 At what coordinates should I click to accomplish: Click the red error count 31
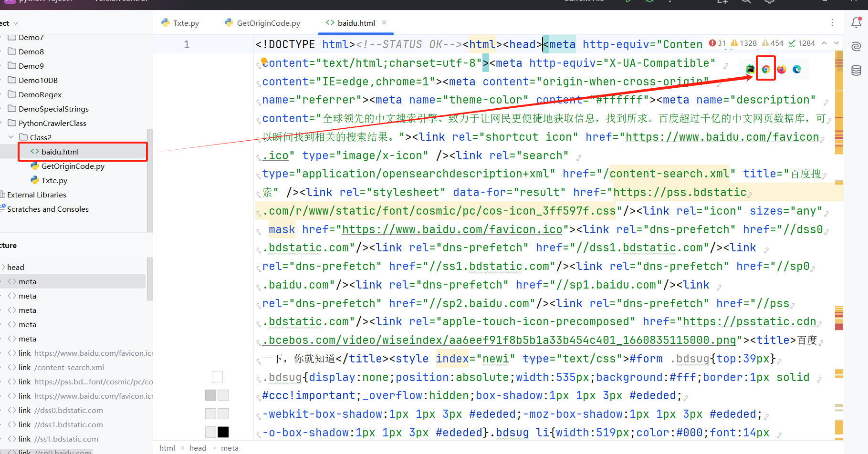(718, 43)
